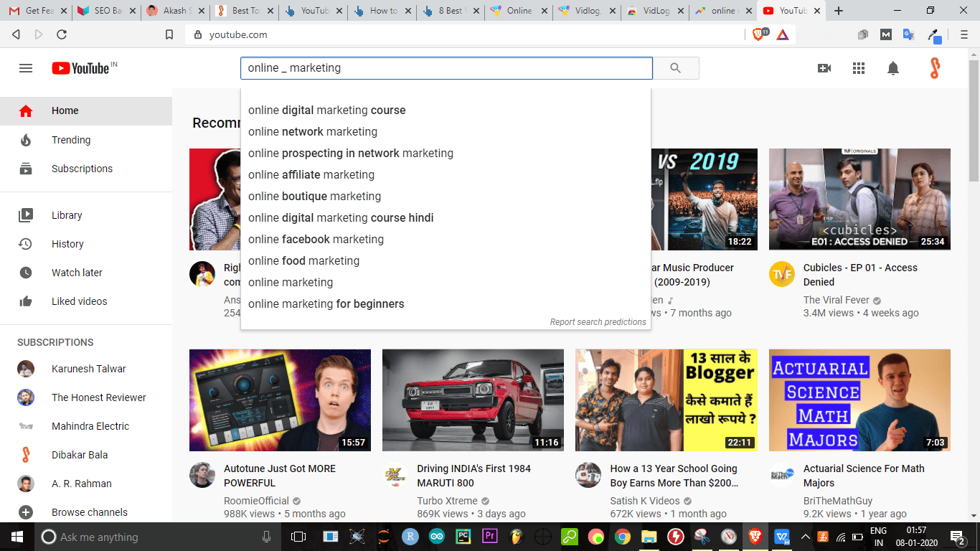Open the create video camera icon
Image resolution: width=980 pixels, height=551 pixels.
click(x=824, y=68)
